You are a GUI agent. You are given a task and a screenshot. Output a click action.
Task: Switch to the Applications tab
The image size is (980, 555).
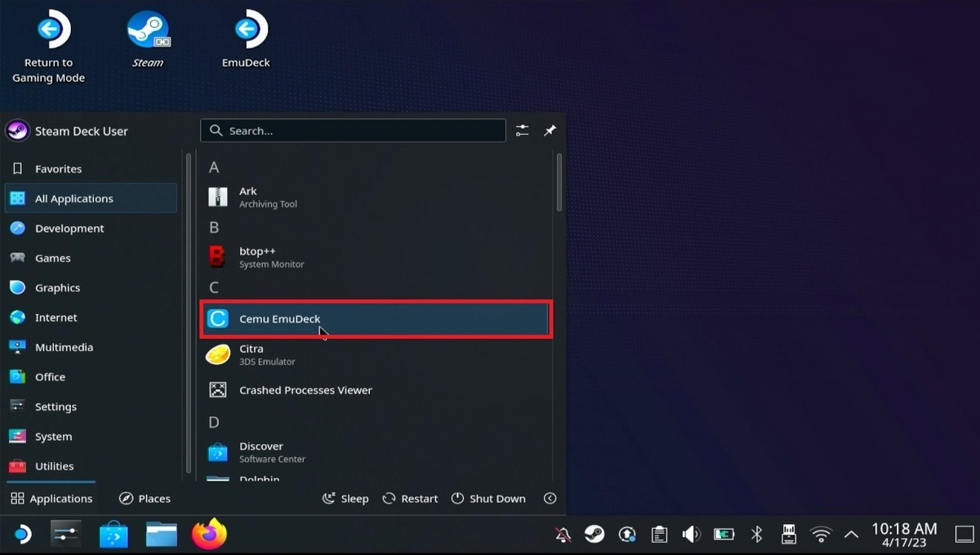point(51,499)
